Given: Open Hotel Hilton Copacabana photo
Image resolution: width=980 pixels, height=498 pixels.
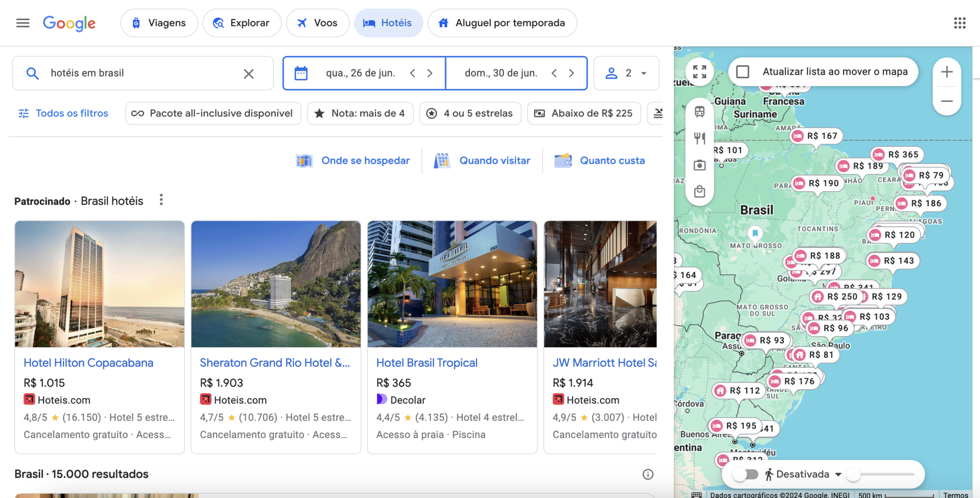Looking at the screenshot, I should pos(100,284).
